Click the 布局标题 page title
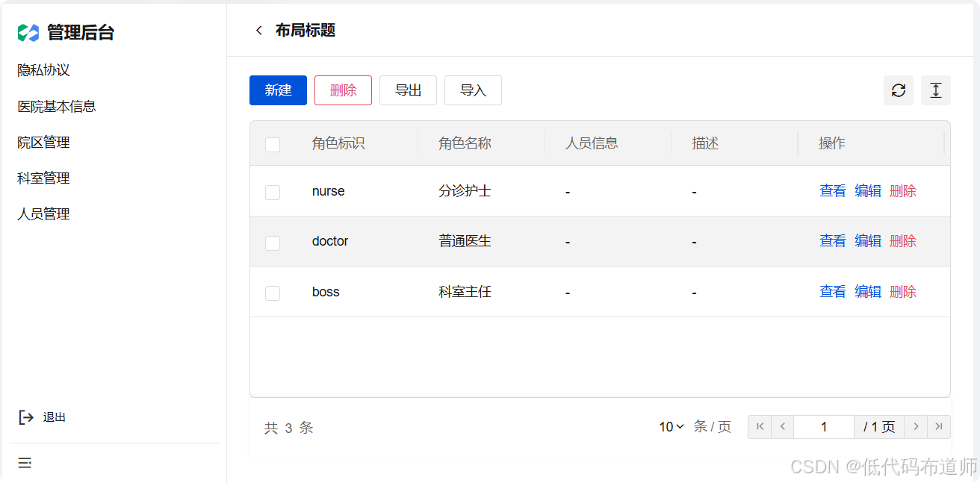Viewport: 980px width, 483px height. [x=306, y=31]
